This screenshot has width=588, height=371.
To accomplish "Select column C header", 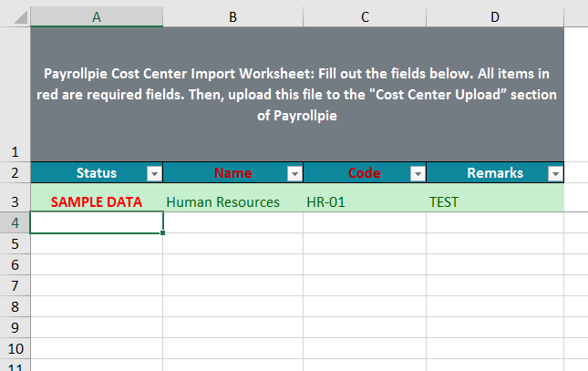I will coord(365,17).
